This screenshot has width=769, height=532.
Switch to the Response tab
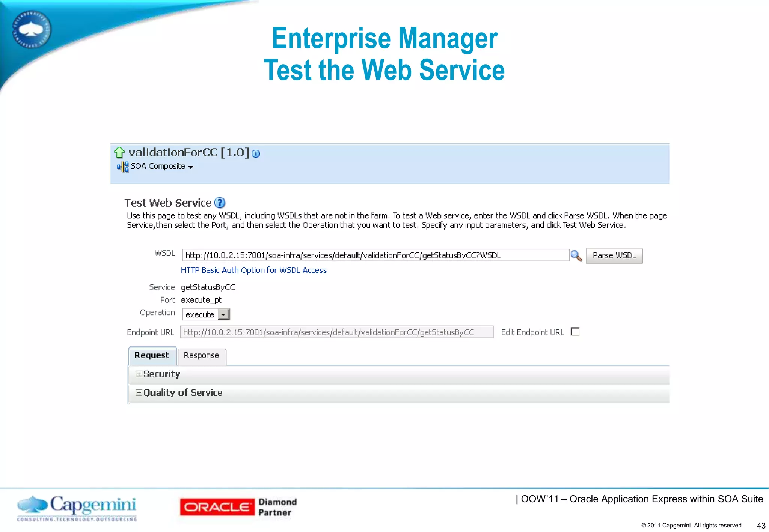click(201, 356)
